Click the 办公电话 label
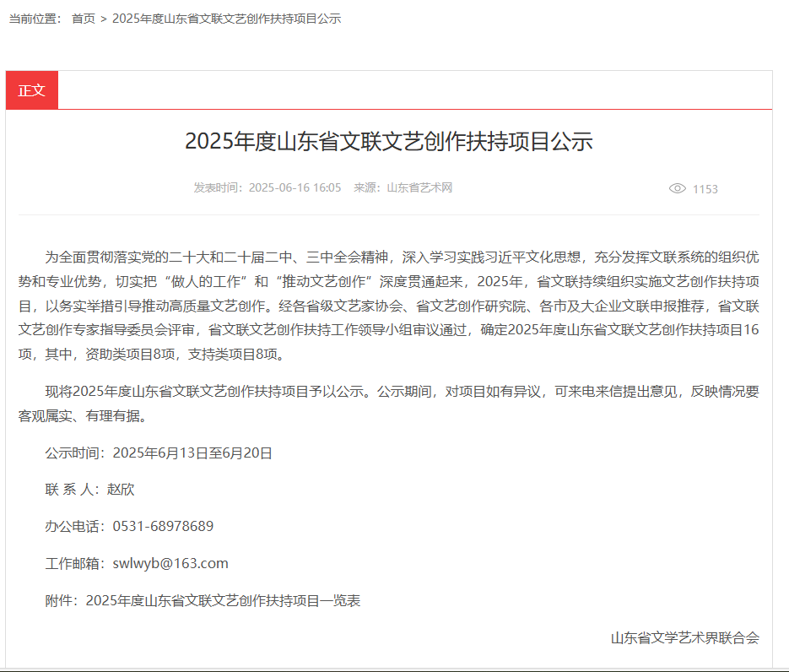 point(73,526)
